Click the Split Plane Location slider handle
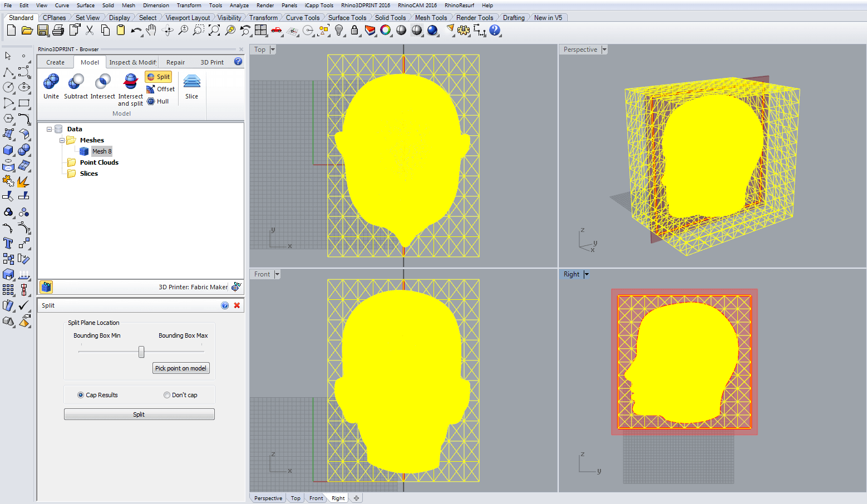 click(x=141, y=352)
